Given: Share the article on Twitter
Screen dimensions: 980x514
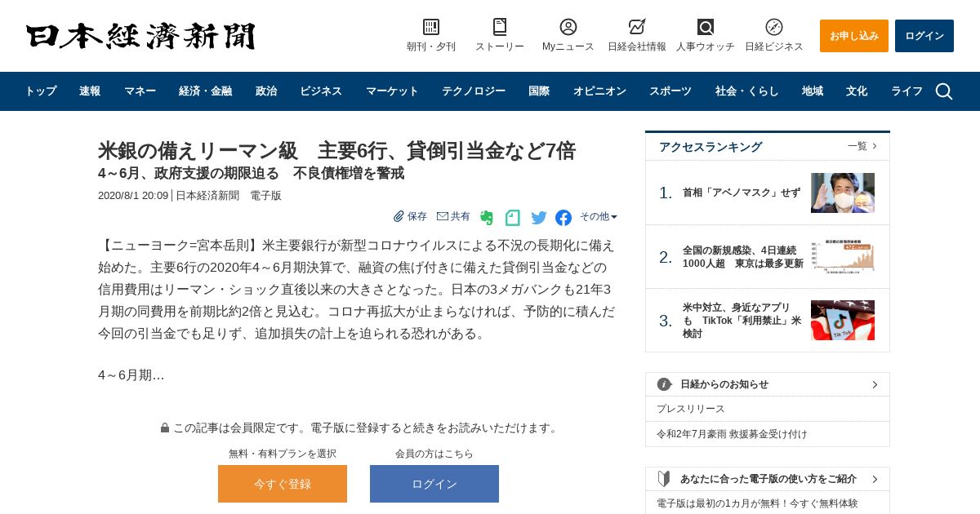Looking at the screenshot, I should pos(539,218).
